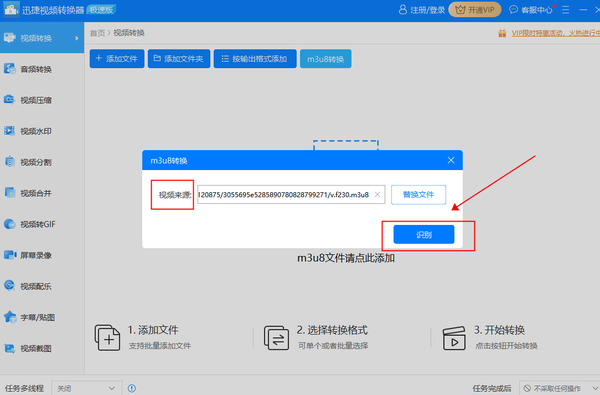Click the 极速版 badge in the title
Screen dimensions: 600x395
coord(101,10)
